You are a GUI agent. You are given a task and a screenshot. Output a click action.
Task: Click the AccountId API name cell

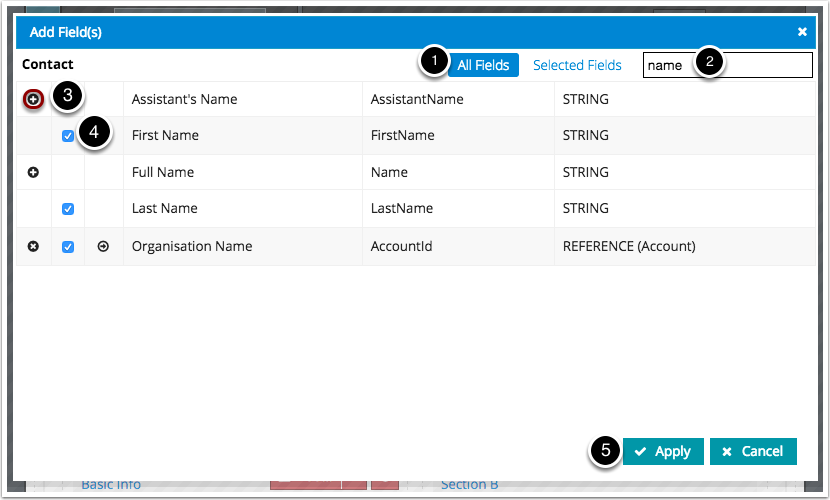pos(401,246)
